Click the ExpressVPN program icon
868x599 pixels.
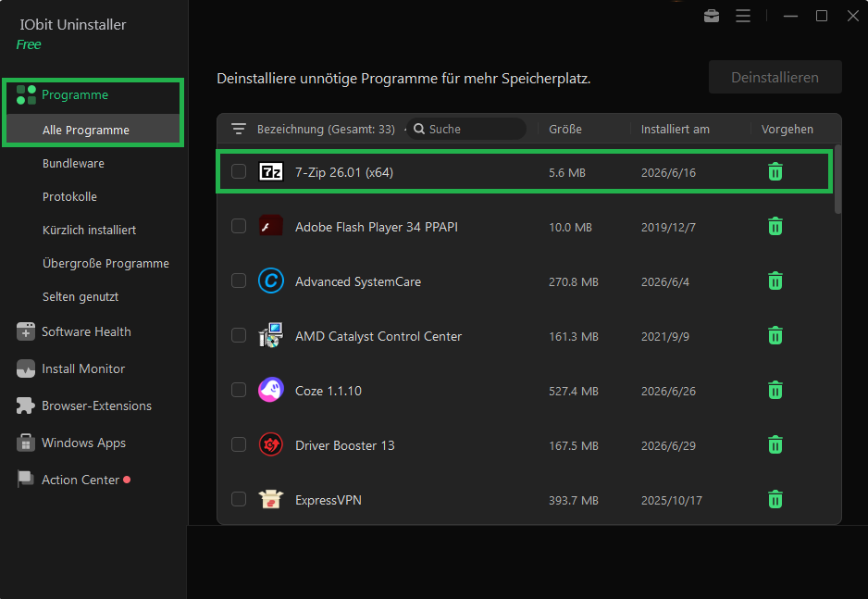click(271, 499)
